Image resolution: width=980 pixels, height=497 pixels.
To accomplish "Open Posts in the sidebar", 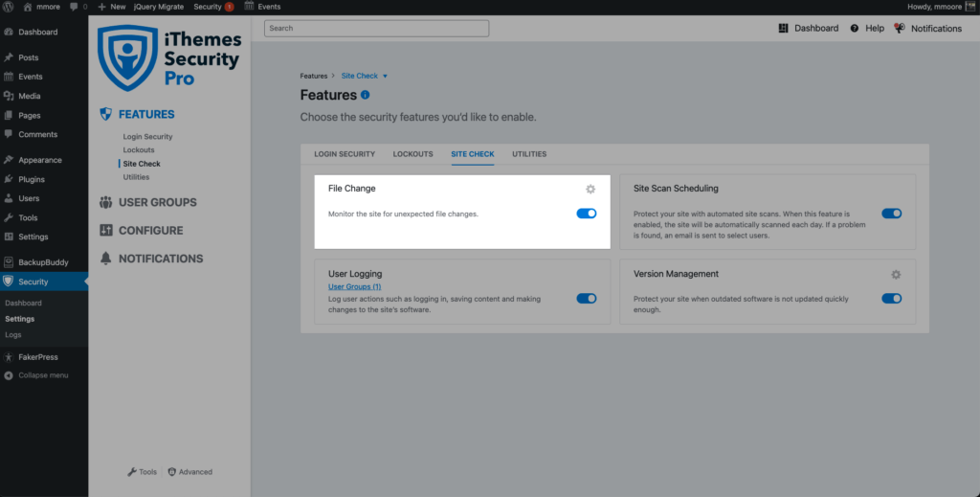I will click(x=28, y=57).
